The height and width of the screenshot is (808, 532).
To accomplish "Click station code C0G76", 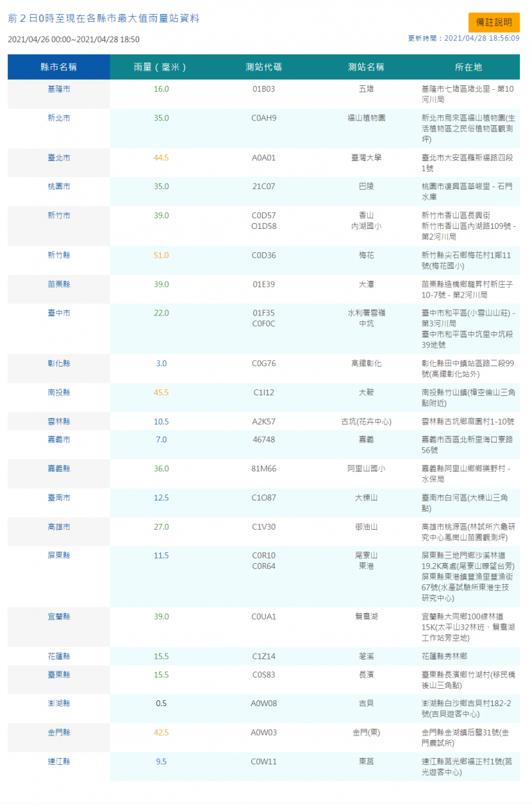I will coord(264,363).
